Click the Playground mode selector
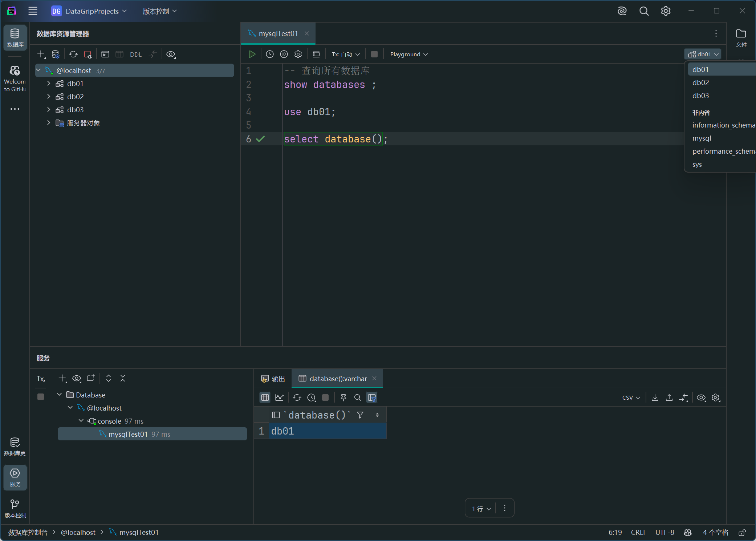 click(x=409, y=54)
